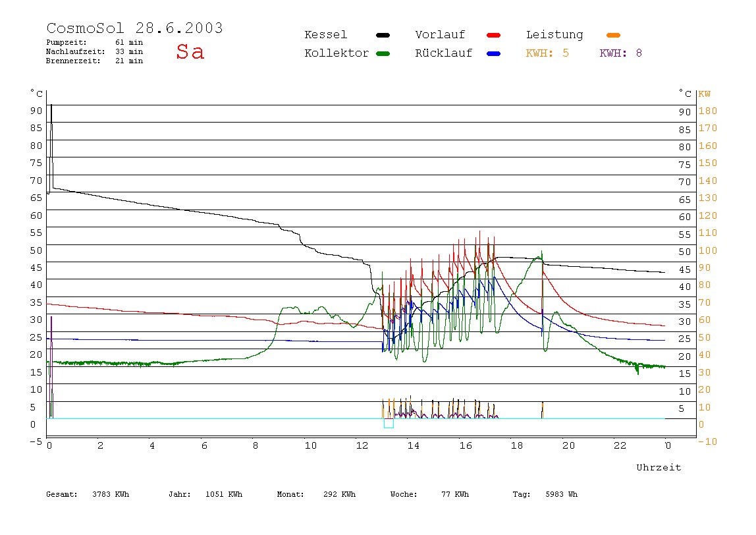This screenshot has height=535, width=756.
Task: Click the '5983 Wh' daily value
Action: click(561, 494)
